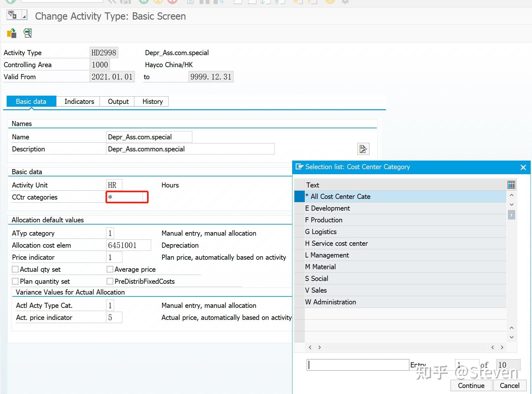532x394 pixels.
Task: Click the 'display other activity type' magnifier icon
Action: 27,33
